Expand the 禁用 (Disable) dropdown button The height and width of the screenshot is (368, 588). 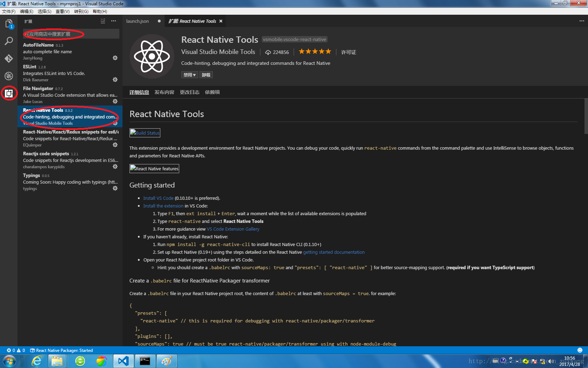189,75
